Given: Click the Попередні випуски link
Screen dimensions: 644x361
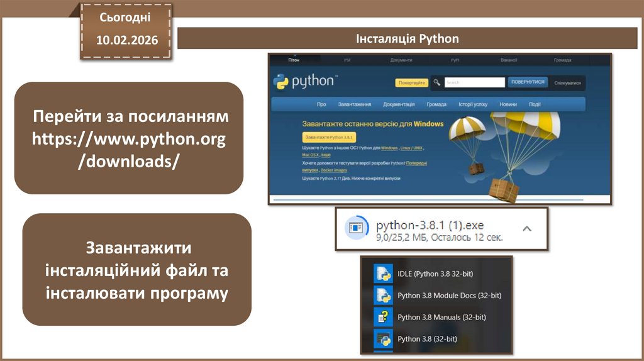Looking at the screenshot, I should (x=416, y=163).
